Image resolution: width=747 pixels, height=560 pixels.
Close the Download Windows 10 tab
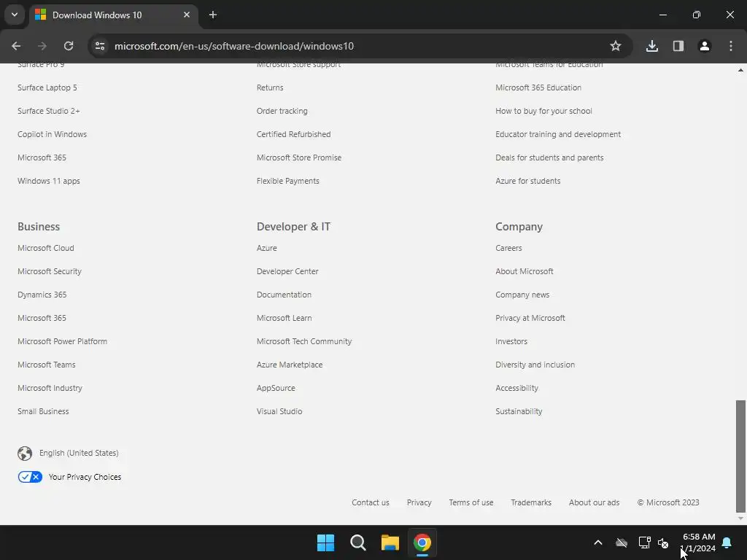point(187,15)
